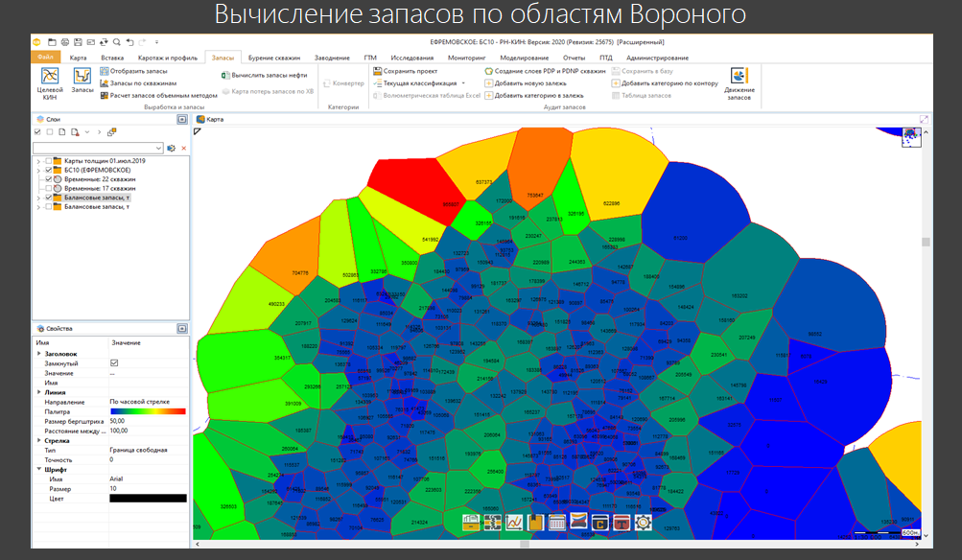Click the minimap overview thumbnail in map corner

click(911, 137)
